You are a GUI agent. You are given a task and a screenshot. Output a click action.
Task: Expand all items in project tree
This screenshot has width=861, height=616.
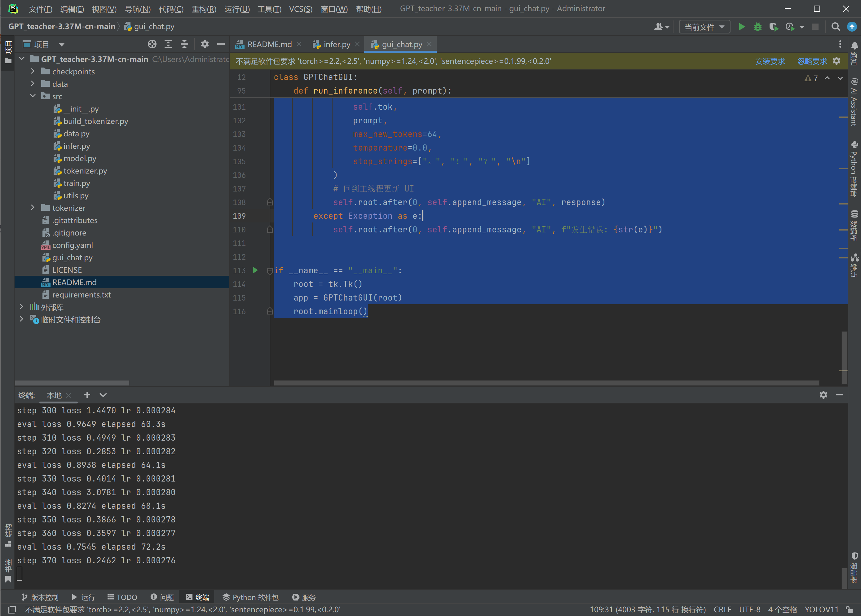coord(168,44)
